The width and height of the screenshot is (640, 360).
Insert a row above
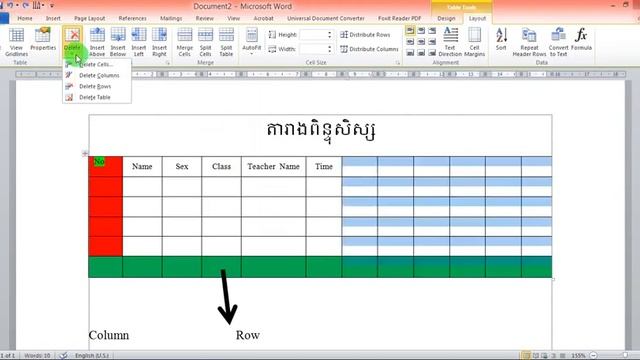tap(97, 42)
